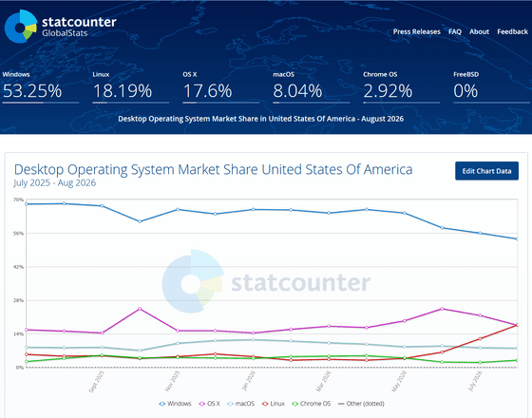Viewport: 532px width, 418px height.
Task: Toggle the Other (dotted) legend entry
Action: pos(361,404)
